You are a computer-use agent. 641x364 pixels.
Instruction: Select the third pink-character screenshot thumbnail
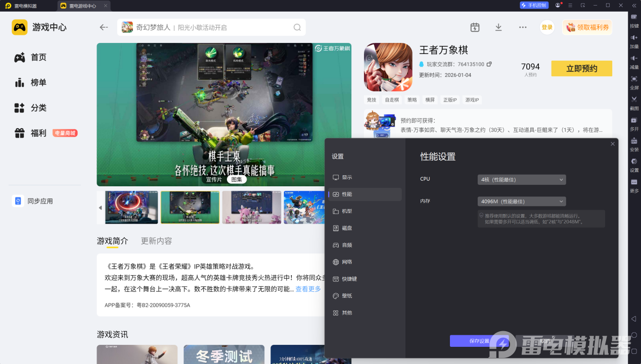coord(251,207)
